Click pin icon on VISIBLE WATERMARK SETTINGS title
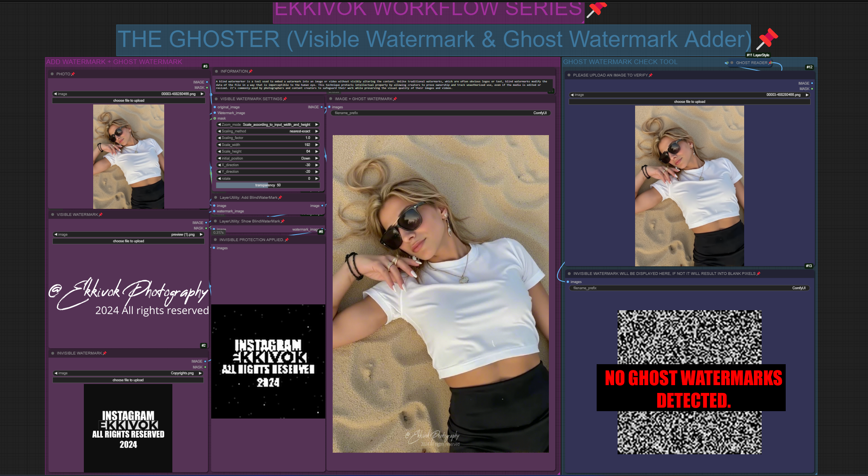Viewport: 868px width, 476px height. pos(285,99)
